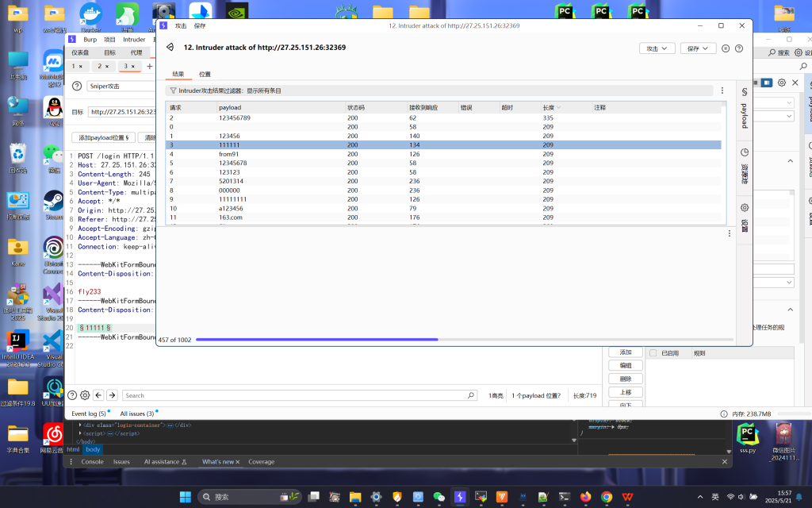Collapse upper section chevron in right panel

(x=791, y=160)
